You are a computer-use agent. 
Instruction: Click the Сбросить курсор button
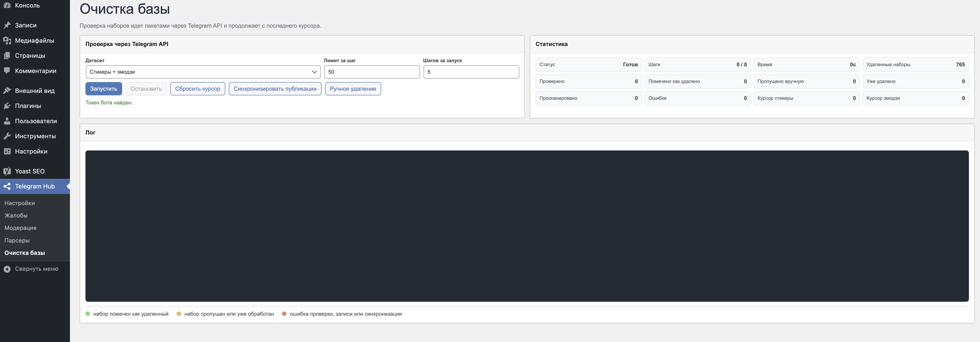point(197,89)
